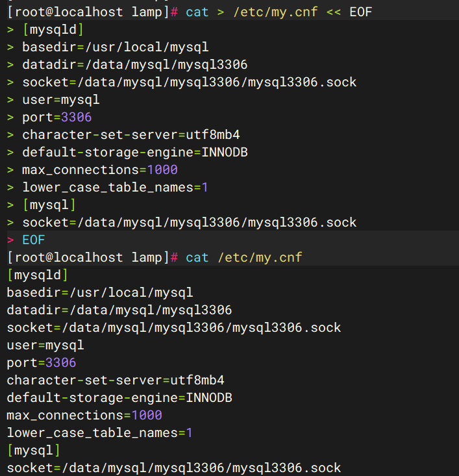
Task: Select 'character-set-server=utf8mb4' in the cat output
Action: (116, 381)
